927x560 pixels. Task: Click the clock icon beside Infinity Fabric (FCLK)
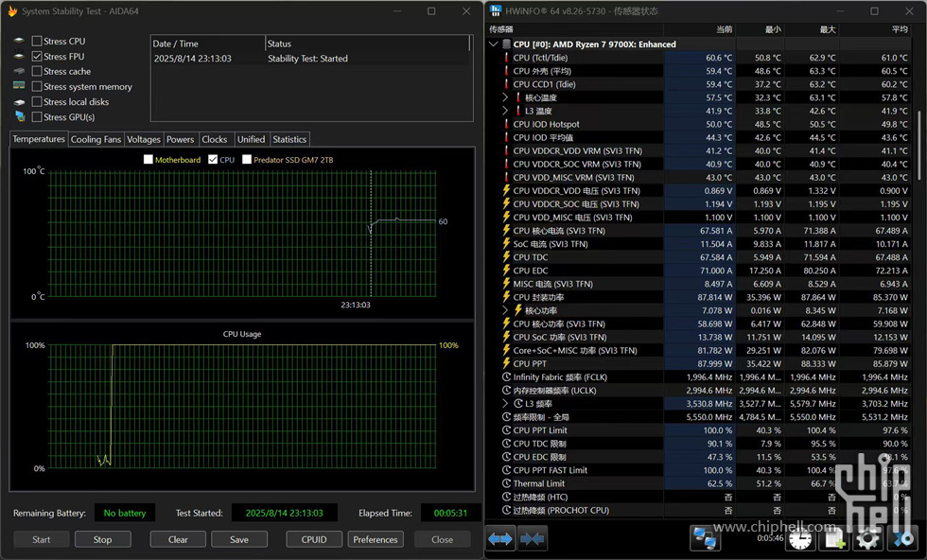tap(506, 377)
